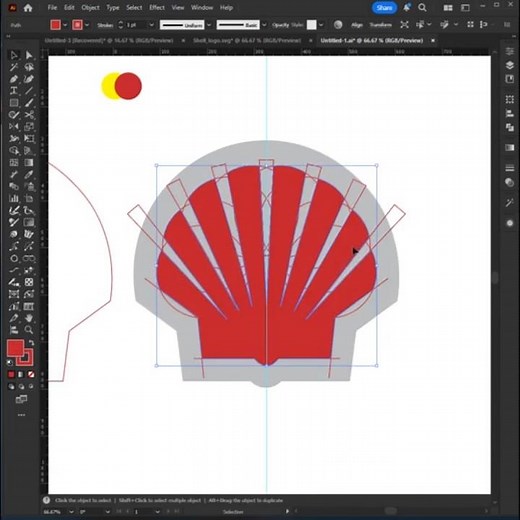The width and height of the screenshot is (520, 520).
Task: Click the large Fill swatch in the toolbar
Action: click(x=15, y=348)
